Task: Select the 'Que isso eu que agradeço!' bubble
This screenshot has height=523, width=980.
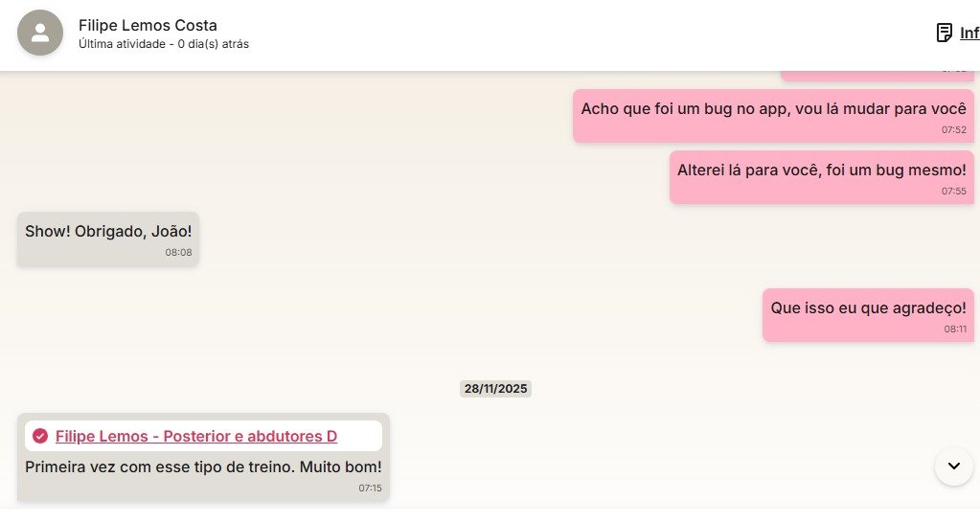Action: (x=868, y=315)
